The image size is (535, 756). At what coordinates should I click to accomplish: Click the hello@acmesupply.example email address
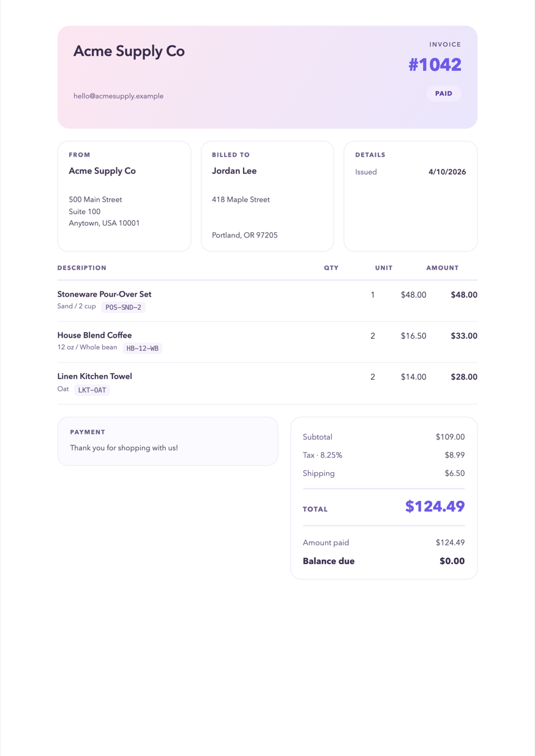tap(118, 96)
